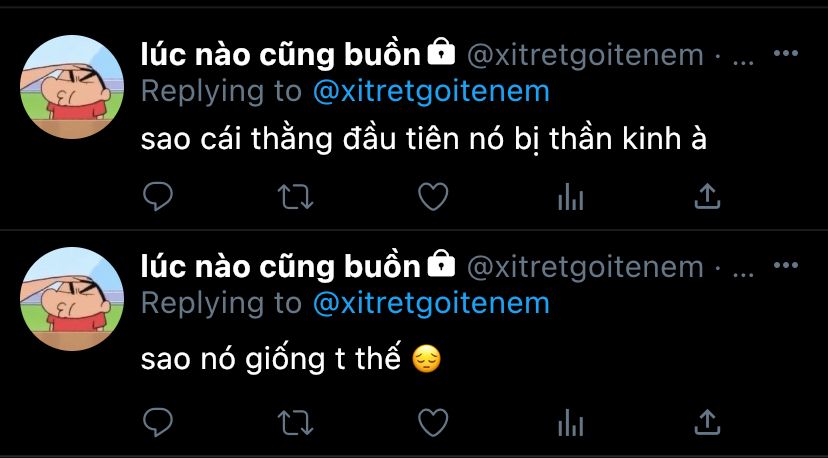Open the second tweet's profile avatar
828x458 pixels.
[72, 299]
